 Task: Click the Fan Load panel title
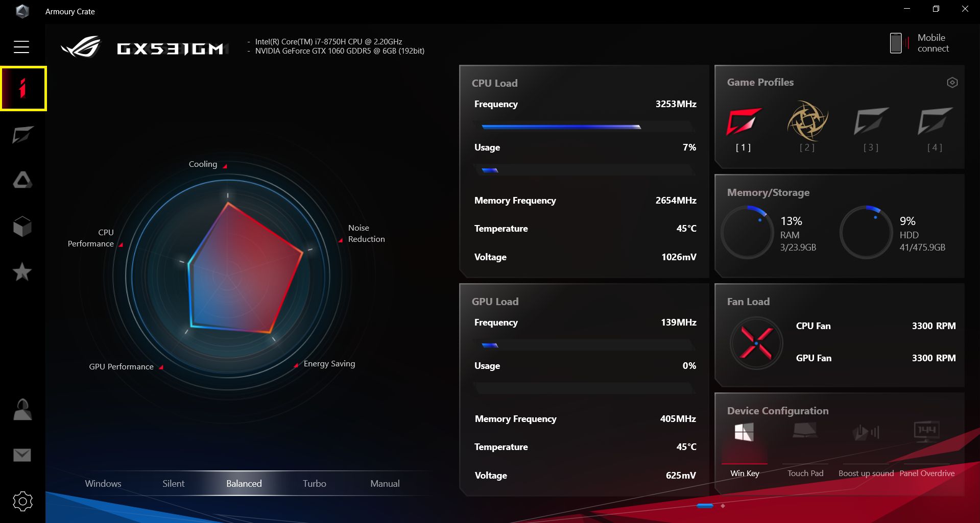click(x=748, y=302)
